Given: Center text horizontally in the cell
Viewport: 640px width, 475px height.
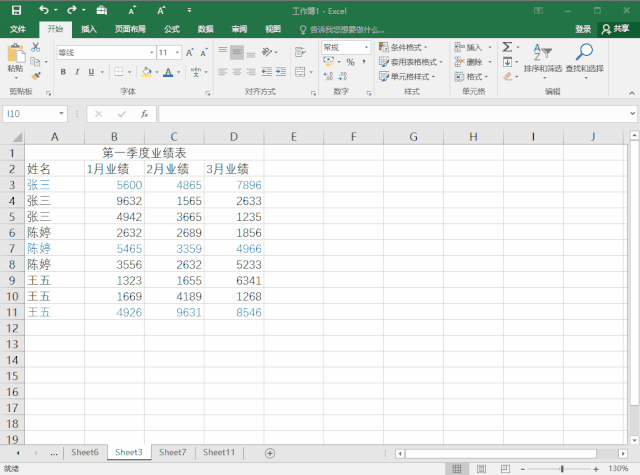Looking at the screenshot, I should coord(237,72).
